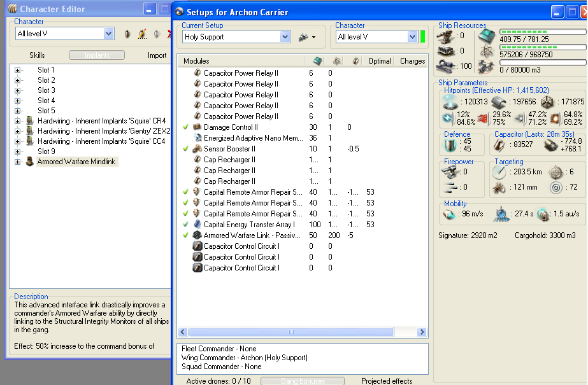The width and height of the screenshot is (588, 385).
Task: Click the capacitor capacity icon
Action: click(x=499, y=145)
